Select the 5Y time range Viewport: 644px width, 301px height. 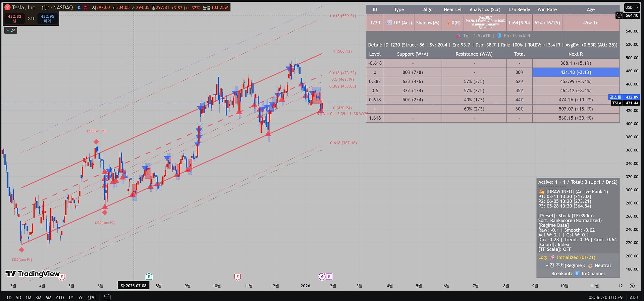point(80,297)
